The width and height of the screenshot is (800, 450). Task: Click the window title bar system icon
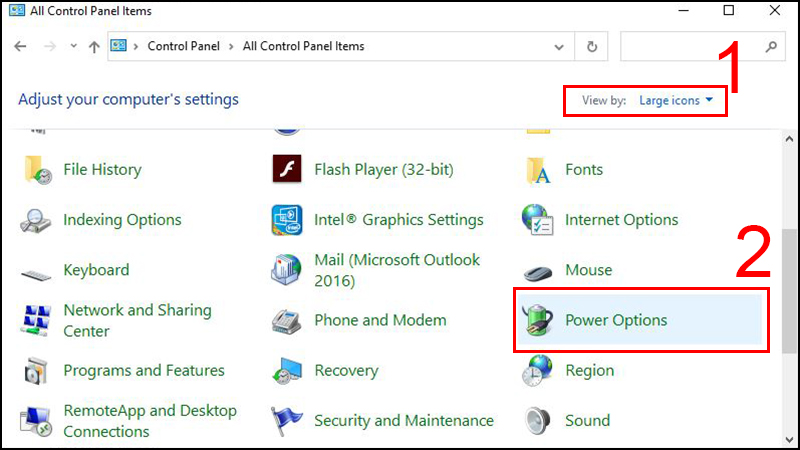coord(17,10)
